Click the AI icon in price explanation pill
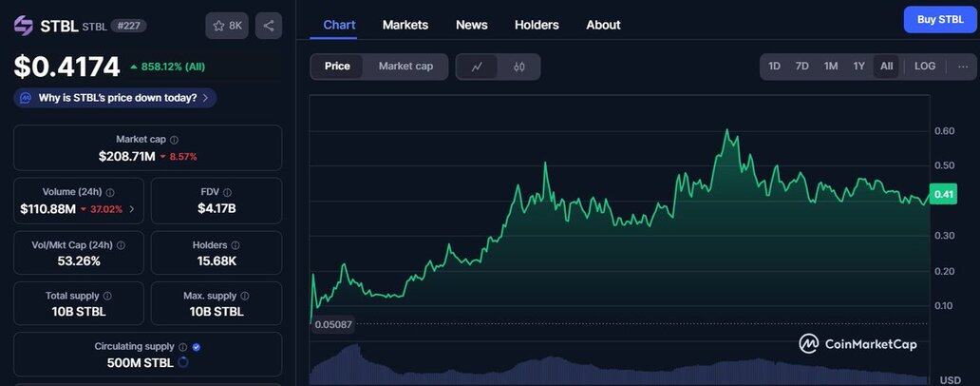Screen dimensions: 980x386 [x=26, y=98]
